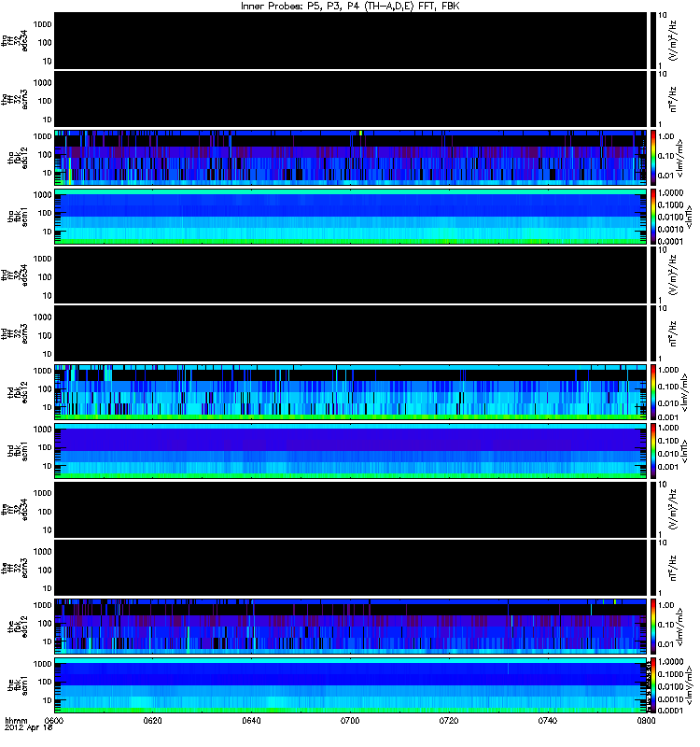The height and width of the screenshot is (747, 700).
Task: Click the 'tha fbk edc12' y-axis label
Action: coord(18,157)
